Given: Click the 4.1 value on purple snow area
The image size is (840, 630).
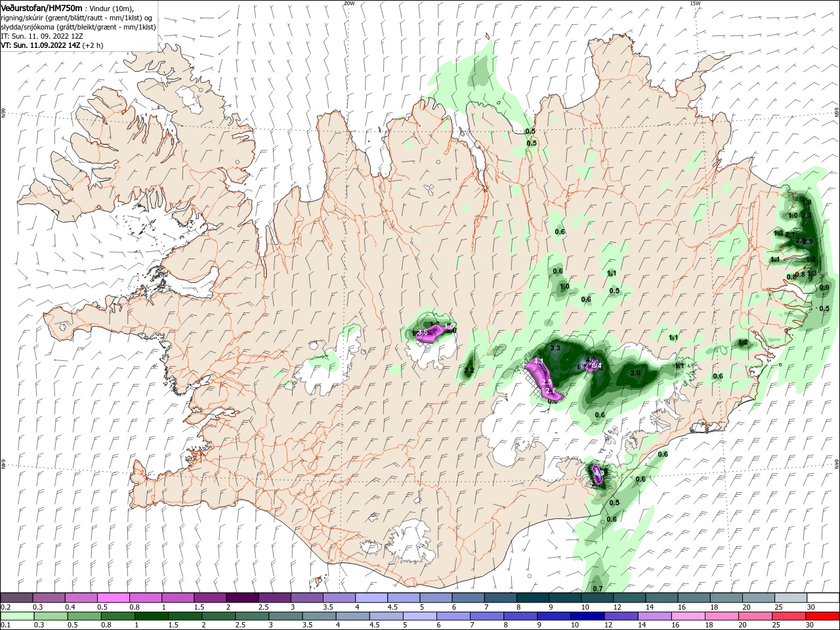Looking at the screenshot, I should (x=539, y=362).
